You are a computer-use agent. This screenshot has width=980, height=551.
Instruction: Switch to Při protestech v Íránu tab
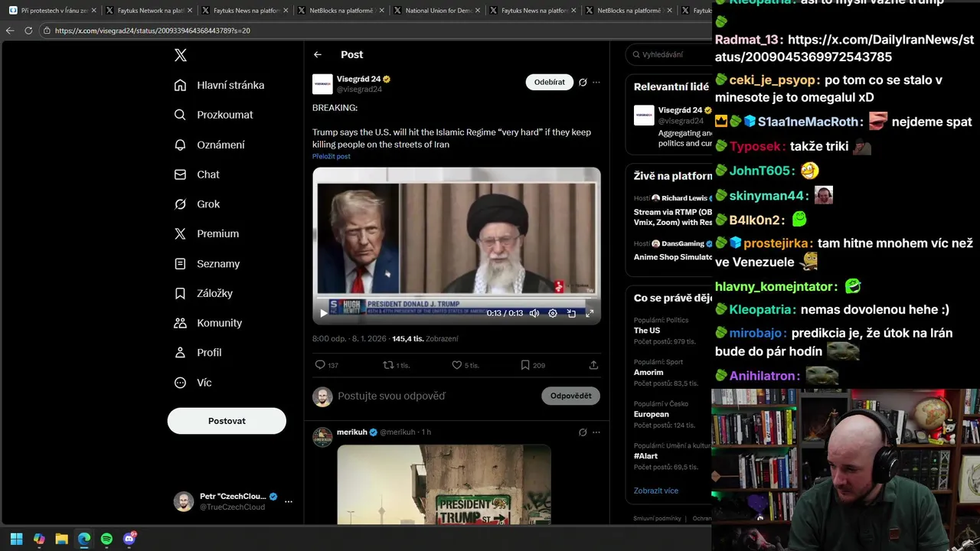pos(51,11)
